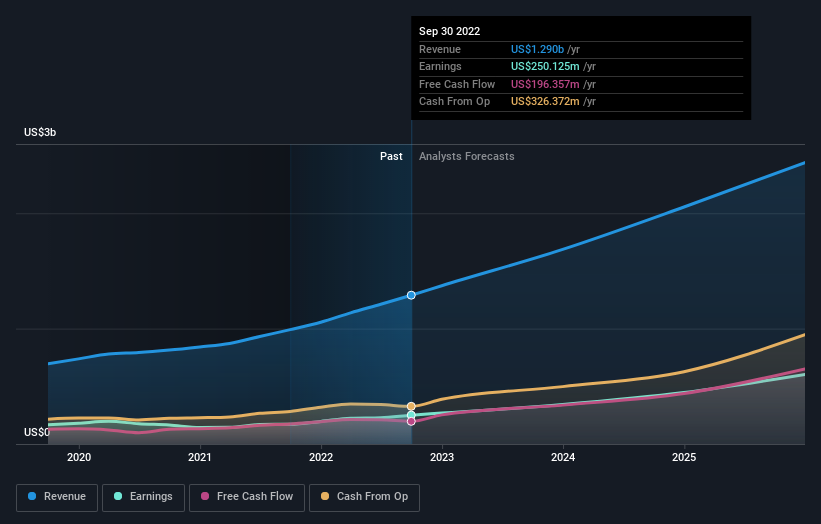The height and width of the screenshot is (524, 821).
Task: Click the 2022 x-axis label
Action: coord(321,458)
